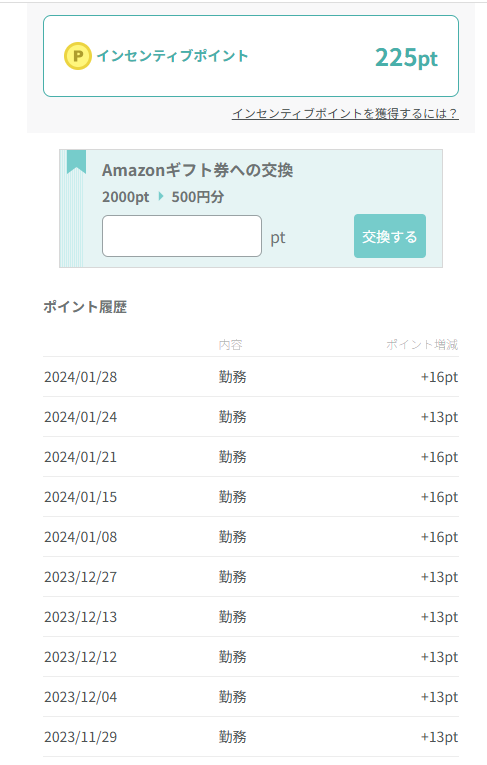Select the 2024/01/24 history row

pyautogui.click(x=251, y=417)
